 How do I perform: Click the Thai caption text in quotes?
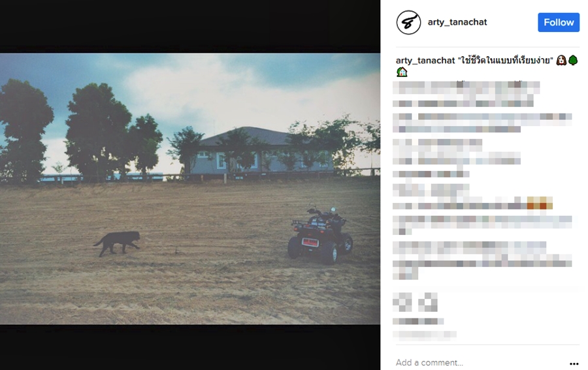505,60
